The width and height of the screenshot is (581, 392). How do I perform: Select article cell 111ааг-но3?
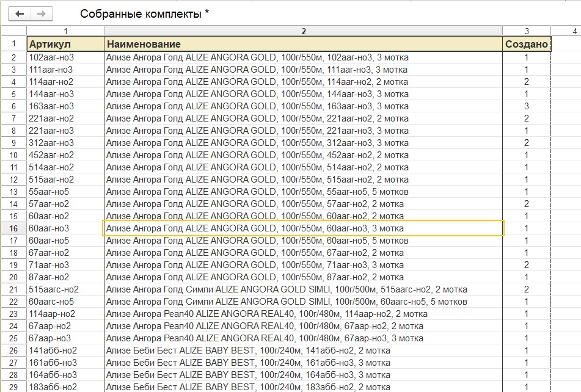coord(65,70)
